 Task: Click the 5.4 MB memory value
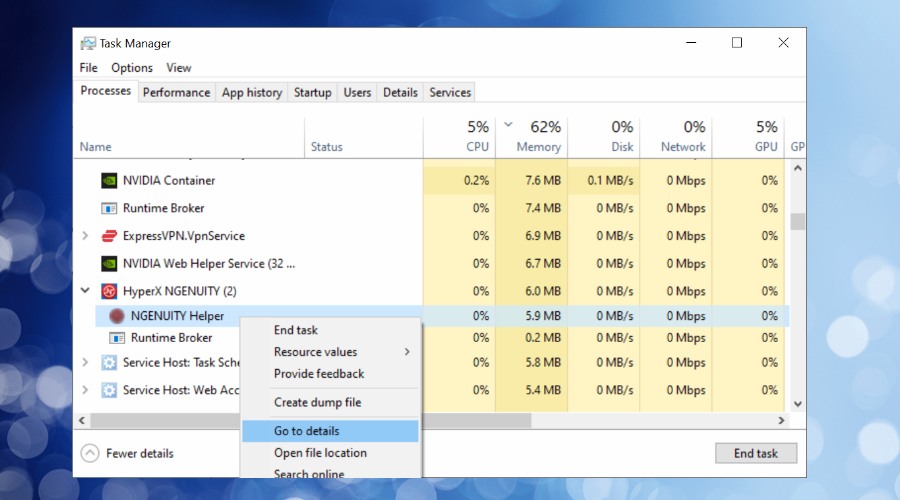click(x=542, y=390)
